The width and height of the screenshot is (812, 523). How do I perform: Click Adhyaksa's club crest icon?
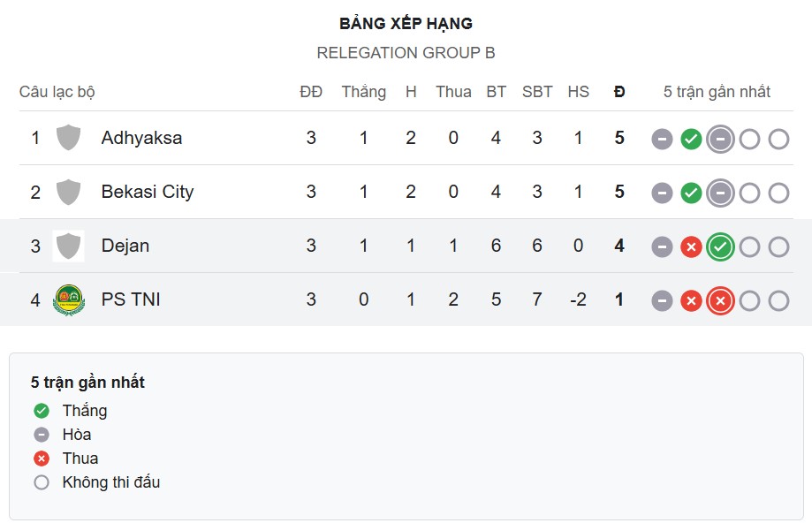click(68, 138)
